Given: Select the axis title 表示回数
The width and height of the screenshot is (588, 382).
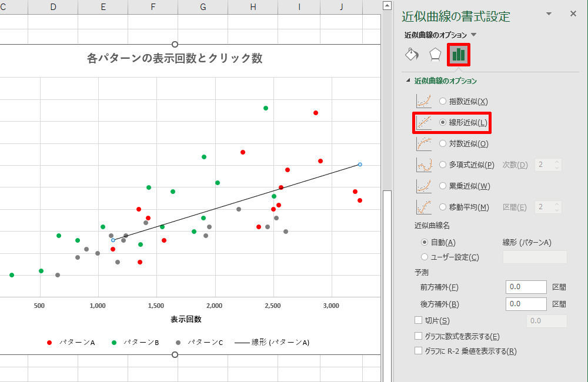Looking at the screenshot, I should coord(186,319).
